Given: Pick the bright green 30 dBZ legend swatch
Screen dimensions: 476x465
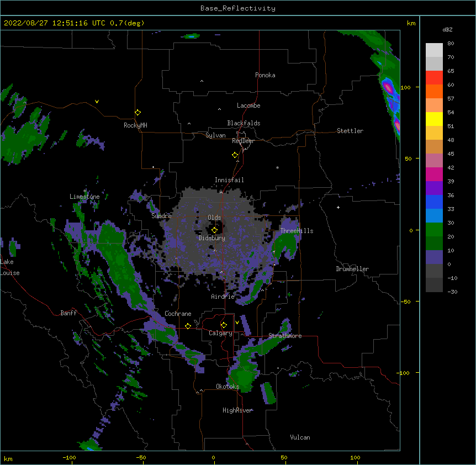Looking at the screenshot, I should point(434,230).
